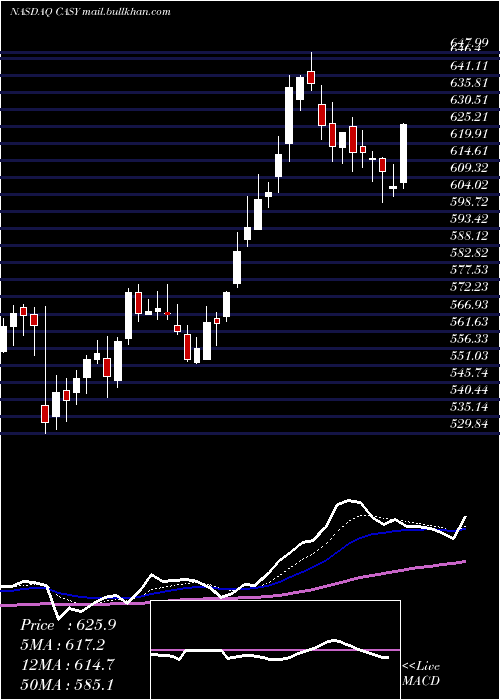The width and height of the screenshot is (500, 700).
Task: Click the 572.23 price axis label
Action: coord(471,287)
